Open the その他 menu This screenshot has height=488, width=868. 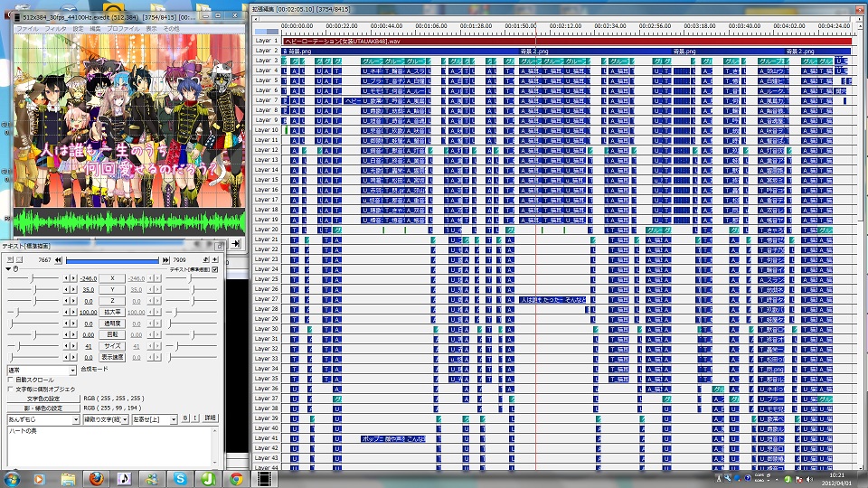point(171,29)
